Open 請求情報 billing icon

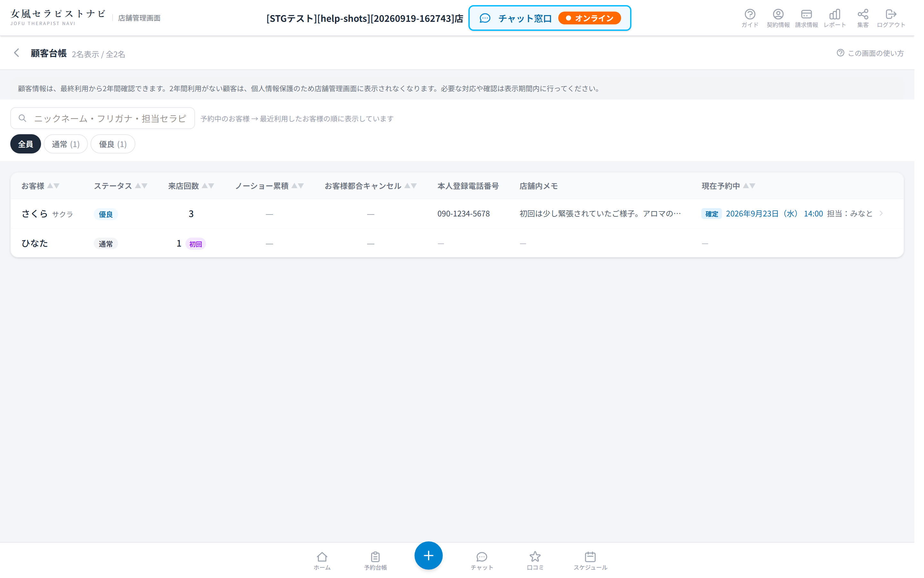(806, 18)
